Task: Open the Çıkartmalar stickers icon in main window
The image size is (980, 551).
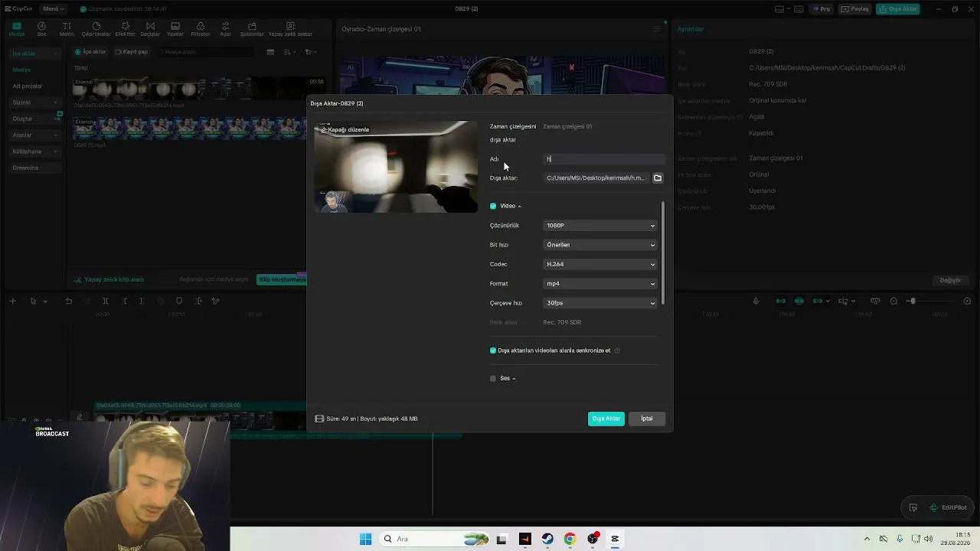Action: [x=96, y=29]
